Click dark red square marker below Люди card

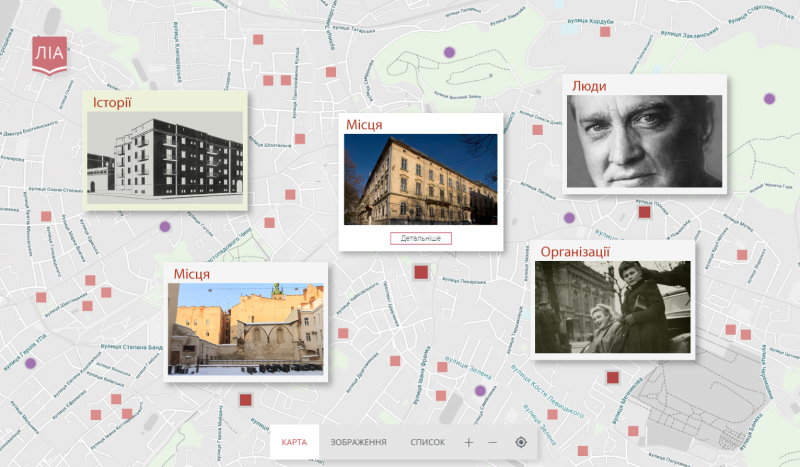[644, 211]
